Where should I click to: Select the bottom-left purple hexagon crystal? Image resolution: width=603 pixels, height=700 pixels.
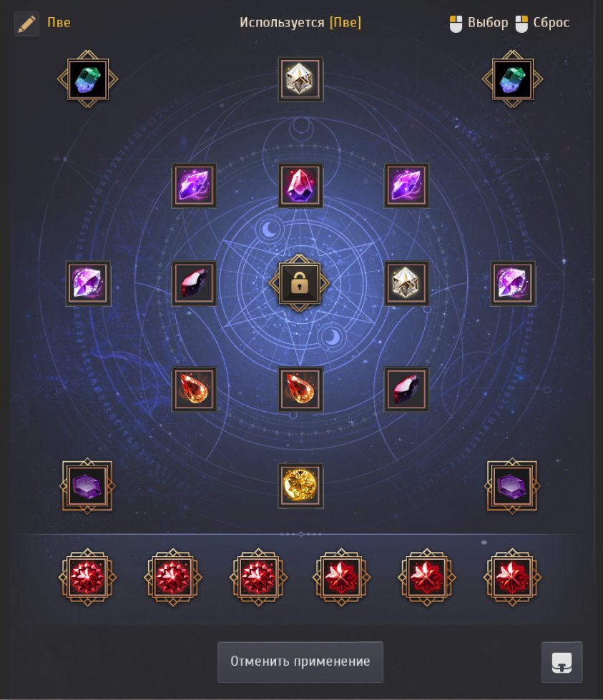pyautogui.click(x=87, y=485)
